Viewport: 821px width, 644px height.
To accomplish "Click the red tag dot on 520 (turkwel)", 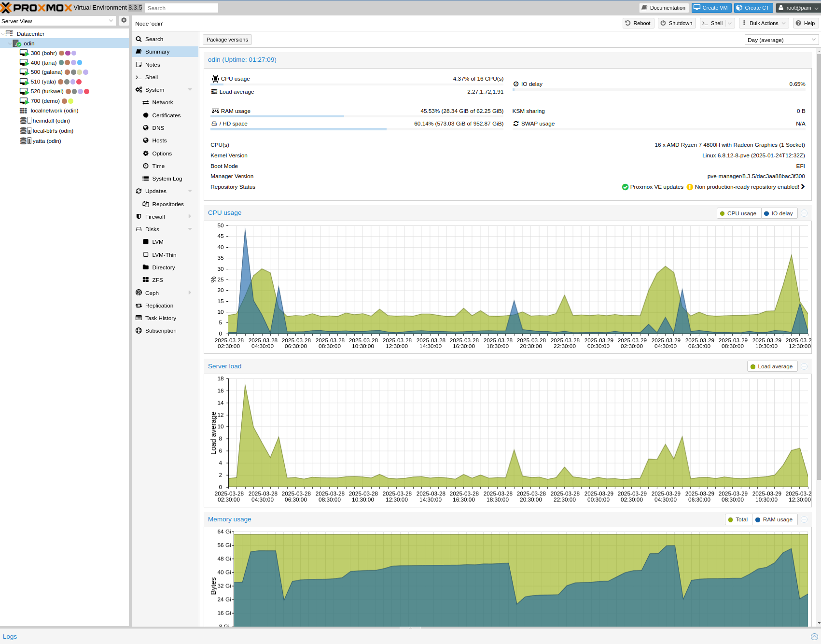I will point(86,91).
